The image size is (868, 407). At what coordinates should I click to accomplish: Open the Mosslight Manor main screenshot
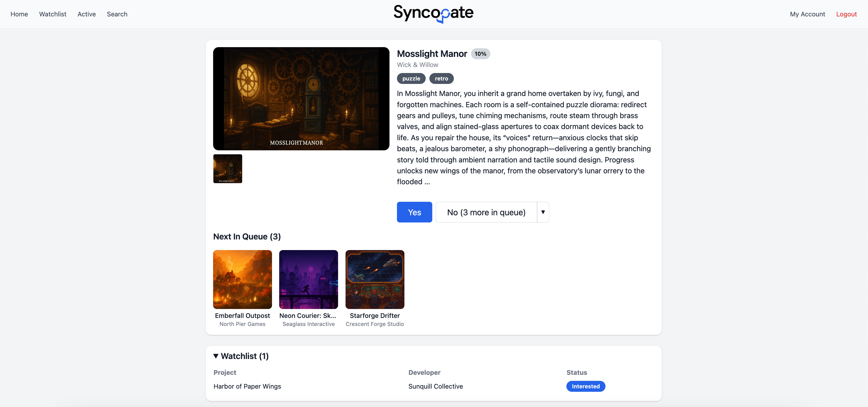pyautogui.click(x=301, y=99)
